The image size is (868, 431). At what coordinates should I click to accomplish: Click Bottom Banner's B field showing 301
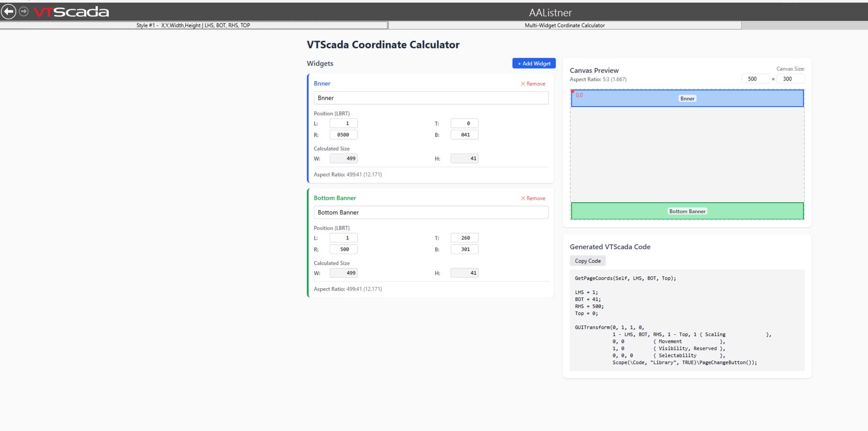click(x=464, y=249)
